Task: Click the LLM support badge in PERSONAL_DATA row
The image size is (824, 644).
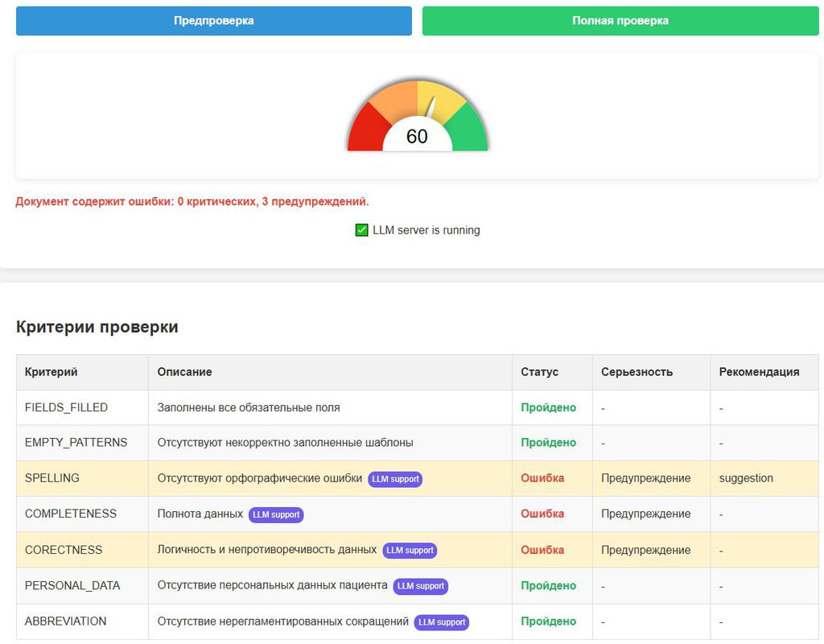Action: (x=421, y=586)
